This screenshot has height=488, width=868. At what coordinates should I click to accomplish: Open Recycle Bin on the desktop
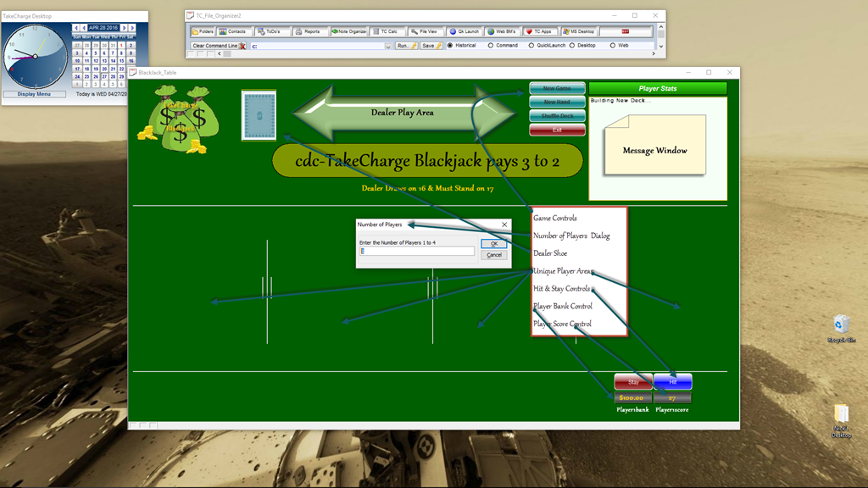click(x=841, y=325)
